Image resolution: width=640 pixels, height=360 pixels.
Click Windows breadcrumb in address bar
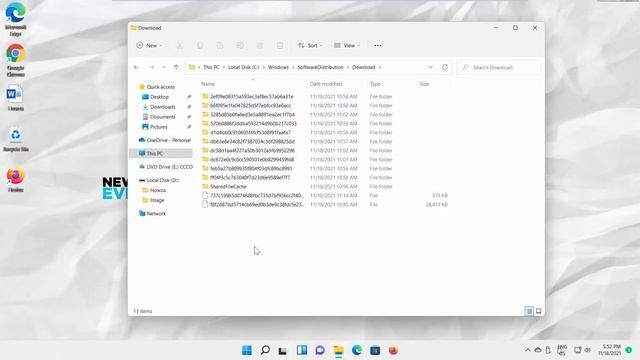click(x=278, y=67)
